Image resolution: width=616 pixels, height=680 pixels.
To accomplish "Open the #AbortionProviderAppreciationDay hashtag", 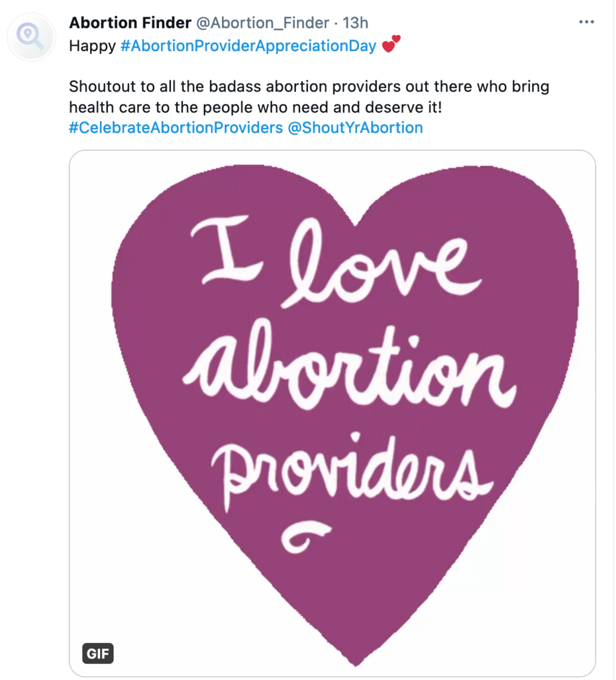I will [248, 46].
